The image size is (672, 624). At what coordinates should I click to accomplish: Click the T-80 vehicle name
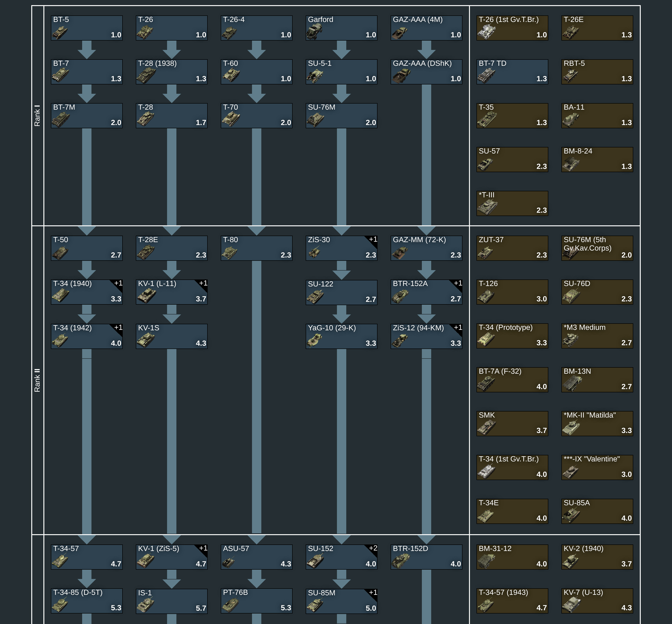click(x=230, y=240)
